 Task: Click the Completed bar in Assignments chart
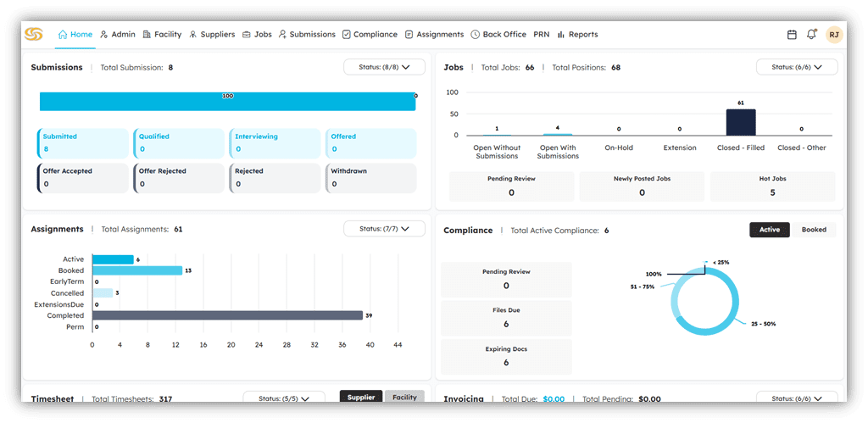point(227,315)
